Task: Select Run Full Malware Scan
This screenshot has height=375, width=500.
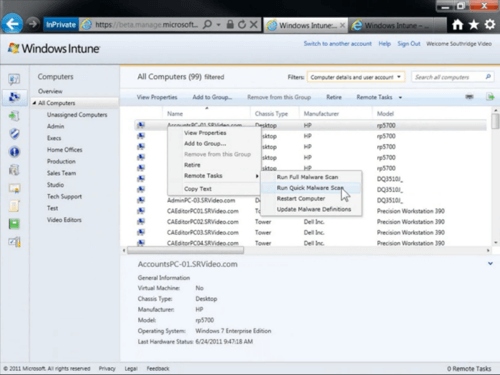Action: tap(307, 177)
